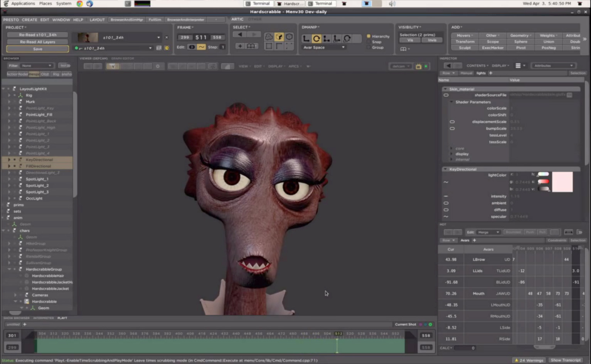Click the double-arrow expand icon in the HOT panel
This screenshot has height=364, width=591.
pos(580,232)
